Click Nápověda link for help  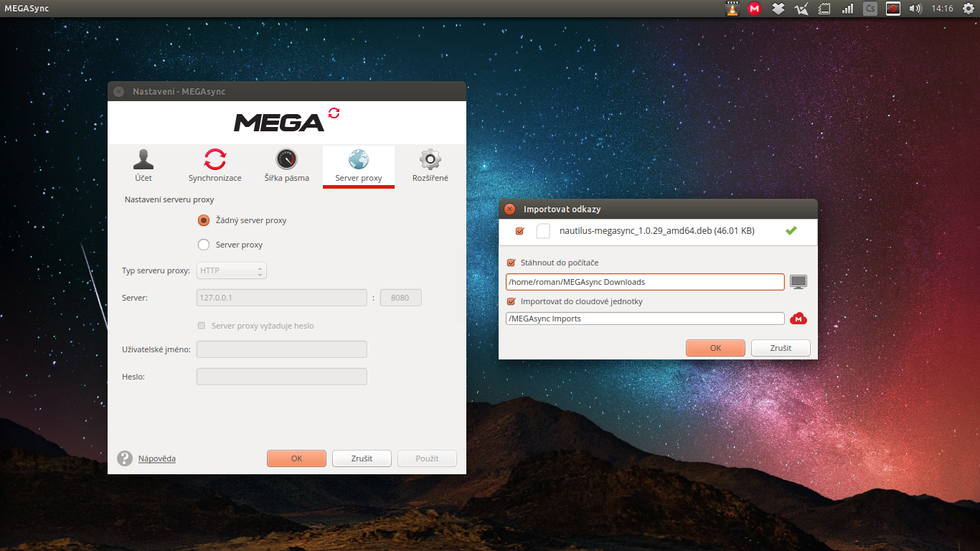(156, 458)
